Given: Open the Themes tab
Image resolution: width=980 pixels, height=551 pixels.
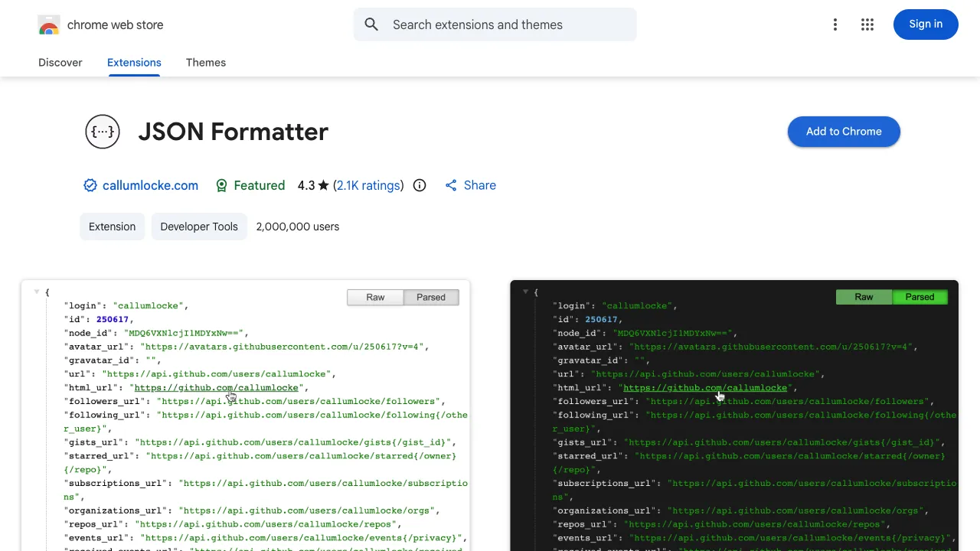Looking at the screenshot, I should (206, 63).
